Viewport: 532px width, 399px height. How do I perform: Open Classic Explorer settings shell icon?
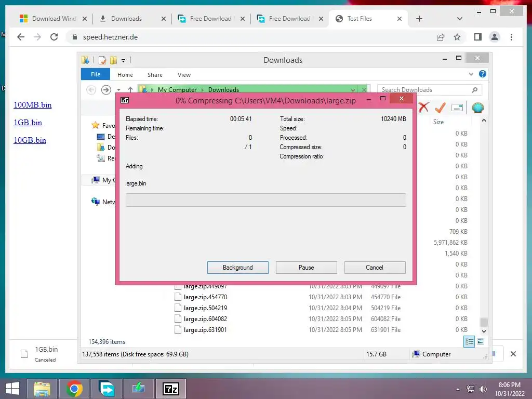478,108
